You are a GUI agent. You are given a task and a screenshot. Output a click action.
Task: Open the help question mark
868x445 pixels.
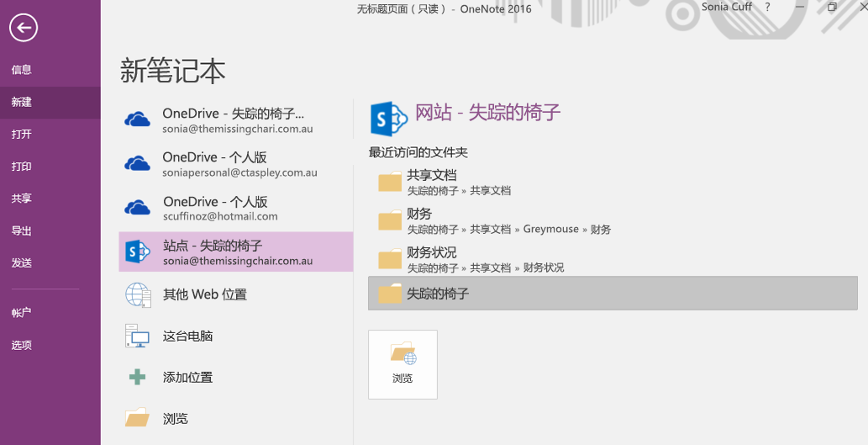(x=767, y=8)
